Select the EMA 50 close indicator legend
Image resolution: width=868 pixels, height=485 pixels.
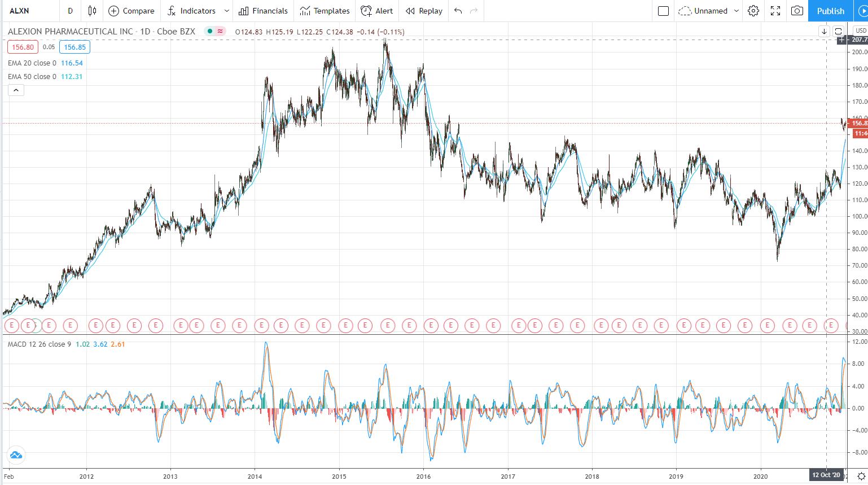(32, 77)
